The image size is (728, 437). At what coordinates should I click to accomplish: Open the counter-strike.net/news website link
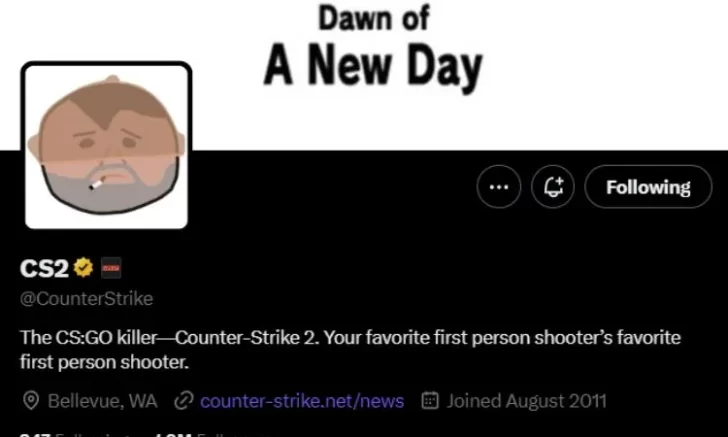click(302, 401)
